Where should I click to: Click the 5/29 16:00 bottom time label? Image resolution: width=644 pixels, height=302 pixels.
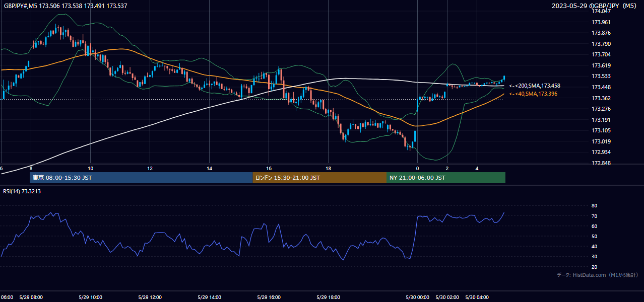point(269,297)
